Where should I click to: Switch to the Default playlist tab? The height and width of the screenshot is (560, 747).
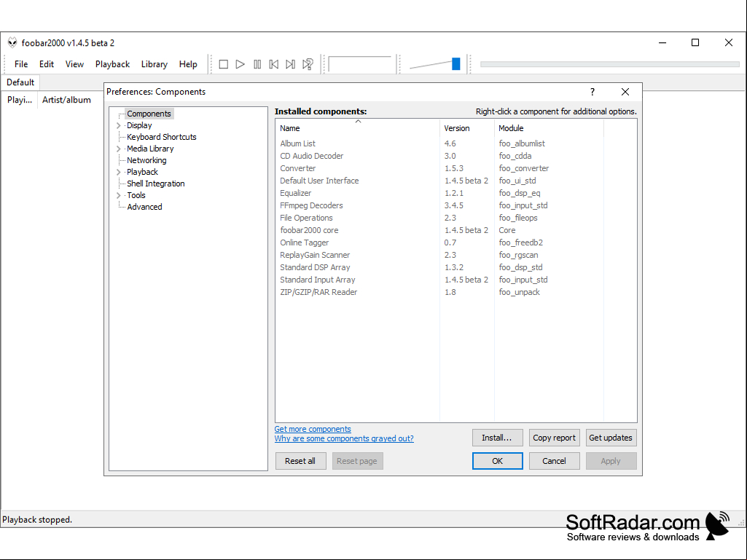pyautogui.click(x=20, y=82)
